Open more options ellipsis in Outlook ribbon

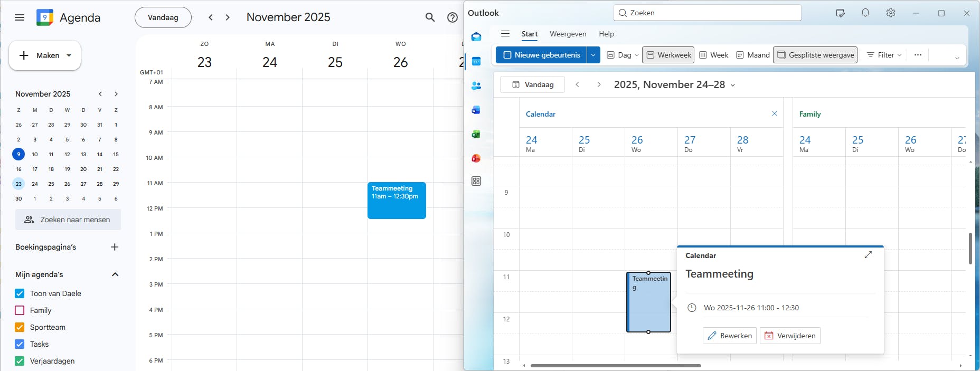click(x=918, y=55)
